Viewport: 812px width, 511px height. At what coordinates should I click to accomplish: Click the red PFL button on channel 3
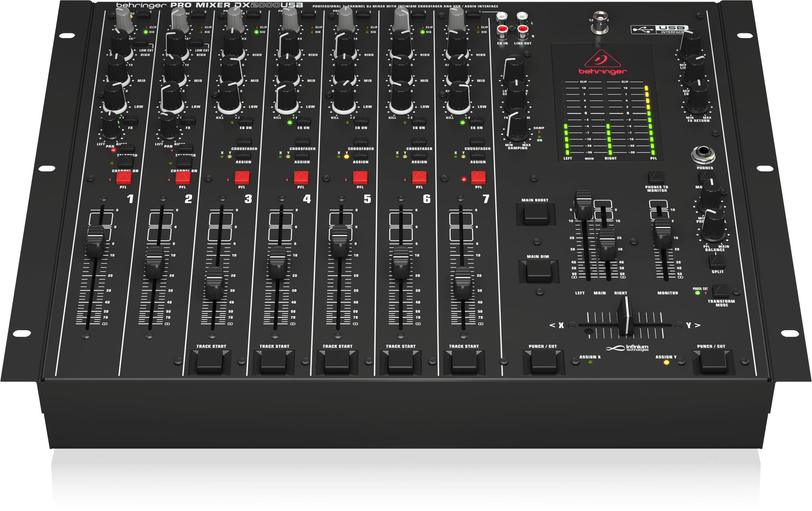[242, 177]
